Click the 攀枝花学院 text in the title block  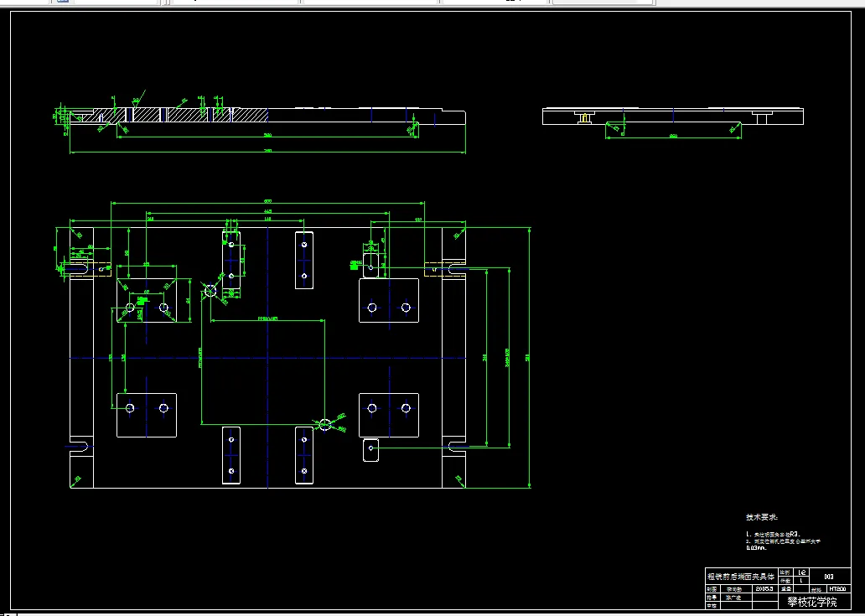click(811, 602)
